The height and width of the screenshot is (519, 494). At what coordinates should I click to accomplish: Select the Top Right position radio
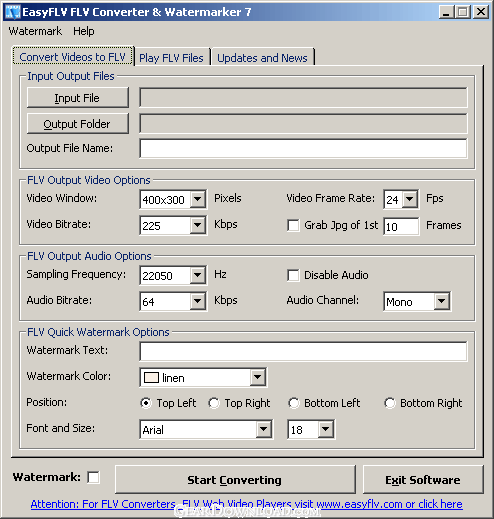click(x=214, y=403)
